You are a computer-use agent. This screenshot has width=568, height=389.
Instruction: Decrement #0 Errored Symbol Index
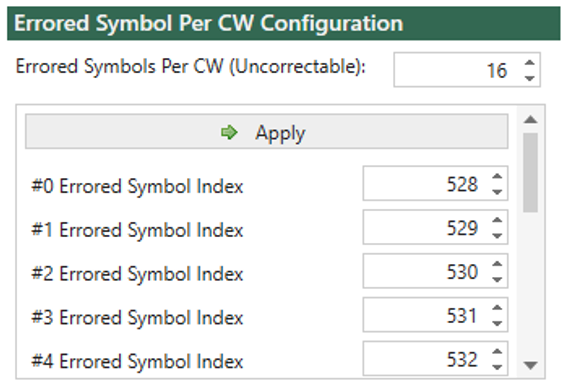[x=497, y=192]
